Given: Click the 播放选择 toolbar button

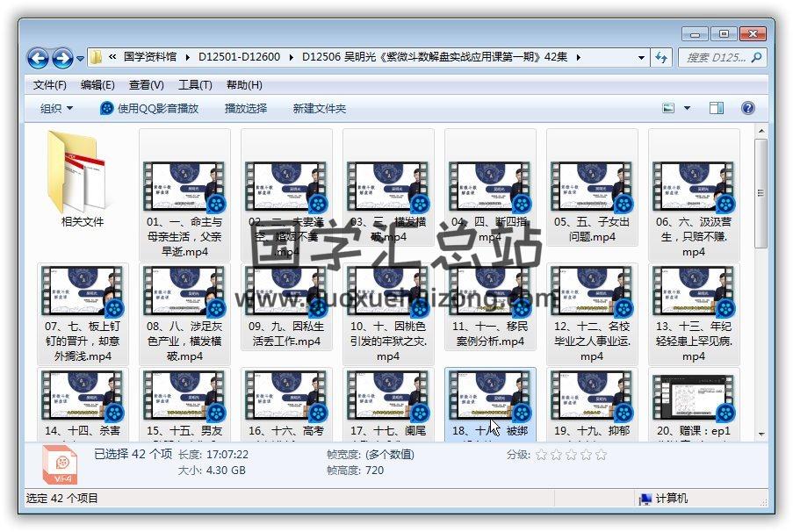Looking at the screenshot, I should tap(246, 108).
